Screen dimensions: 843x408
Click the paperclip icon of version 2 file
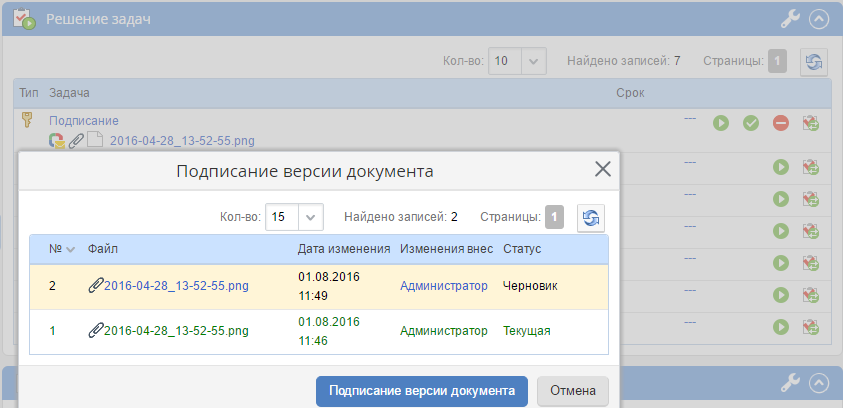(x=96, y=286)
